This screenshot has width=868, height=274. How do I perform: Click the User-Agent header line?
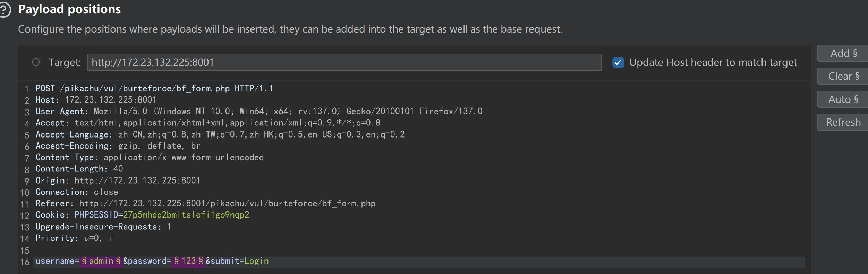point(259,112)
